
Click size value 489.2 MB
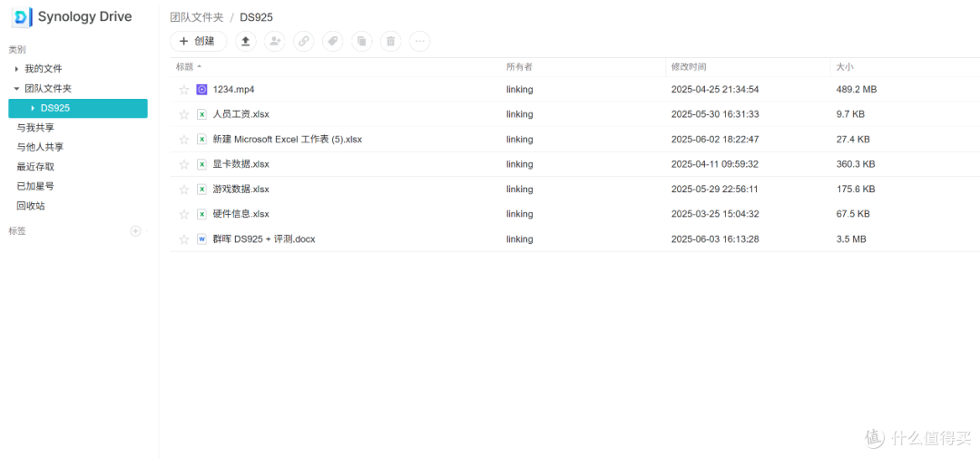pyautogui.click(x=857, y=90)
